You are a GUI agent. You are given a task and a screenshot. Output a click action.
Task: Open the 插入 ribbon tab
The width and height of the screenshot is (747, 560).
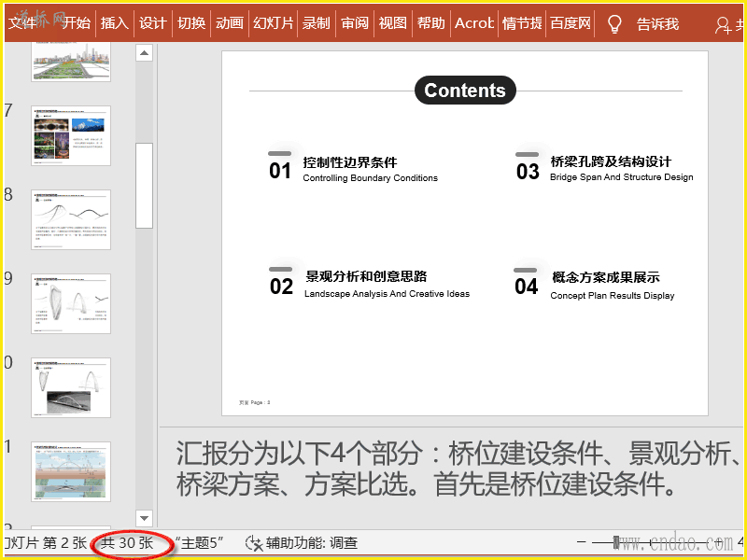tap(115, 22)
